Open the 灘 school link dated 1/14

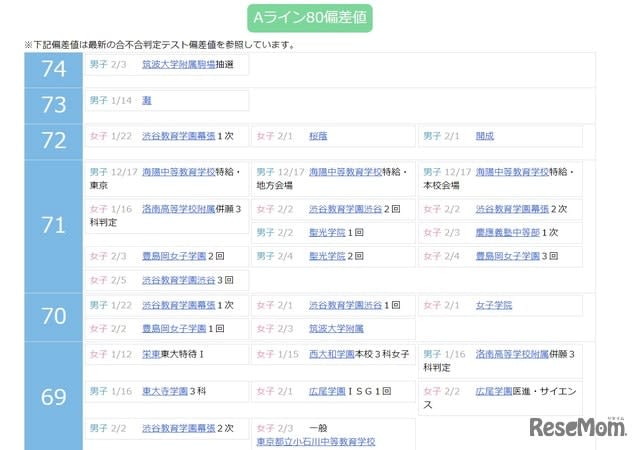(147, 100)
